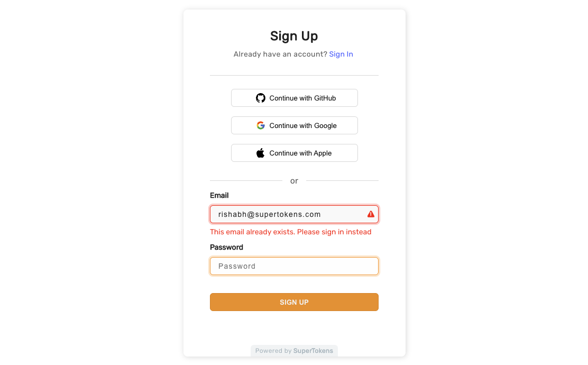The image size is (588, 365).
Task: Click the multicolored Google 'G' icon
Action: tap(260, 125)
